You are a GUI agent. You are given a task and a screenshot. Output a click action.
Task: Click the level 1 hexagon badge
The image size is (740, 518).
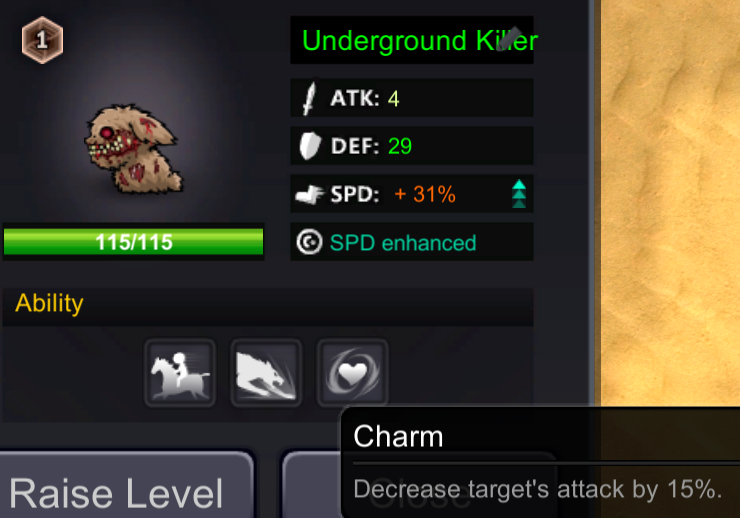pos(42,40)
